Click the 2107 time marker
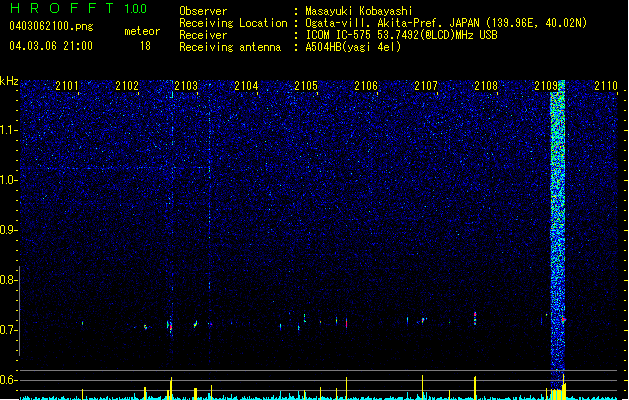This screenshot has height=400, width=629. [x=426, y=85]
